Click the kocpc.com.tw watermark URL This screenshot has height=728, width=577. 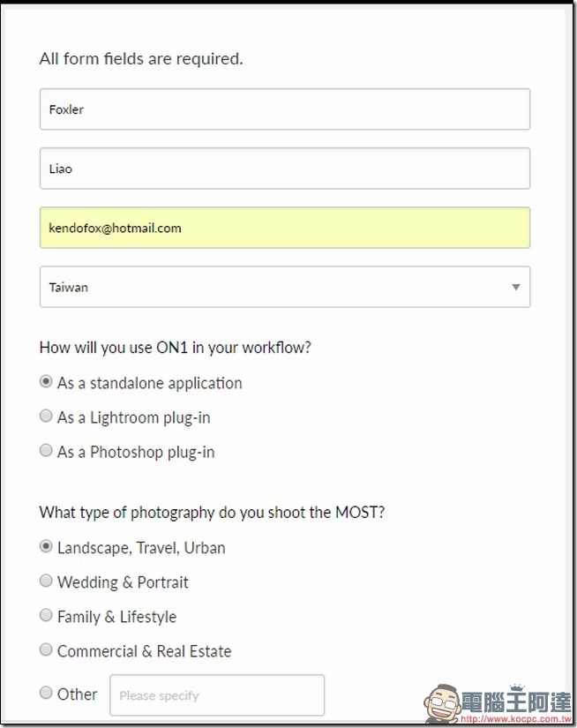coord(516,719)
